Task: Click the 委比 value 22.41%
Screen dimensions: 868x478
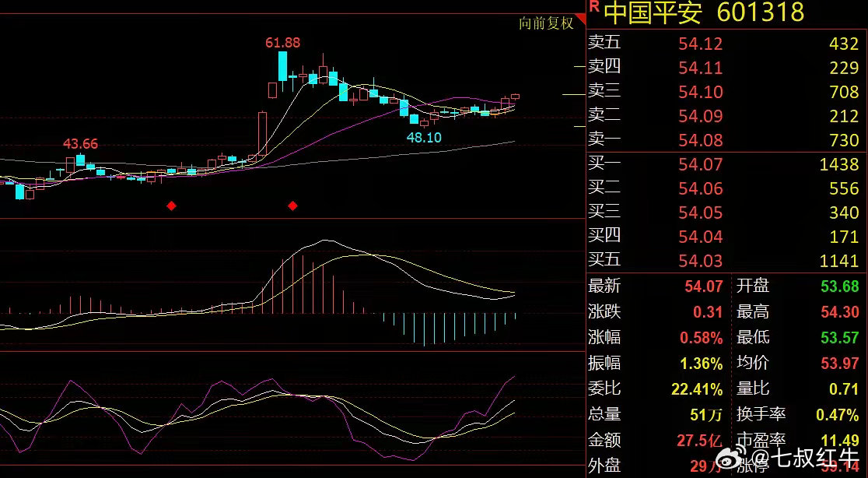Action: tap(697, 388)
